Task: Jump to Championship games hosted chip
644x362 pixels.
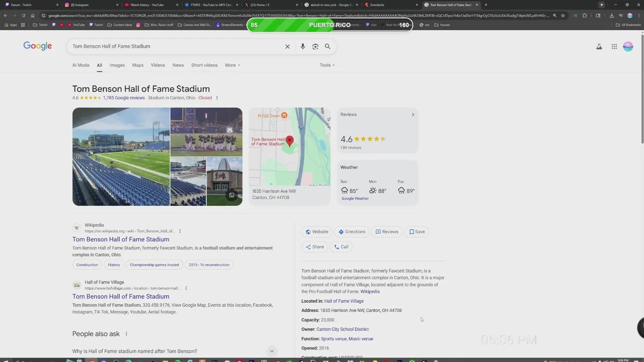Action: [x=154, y=265]
